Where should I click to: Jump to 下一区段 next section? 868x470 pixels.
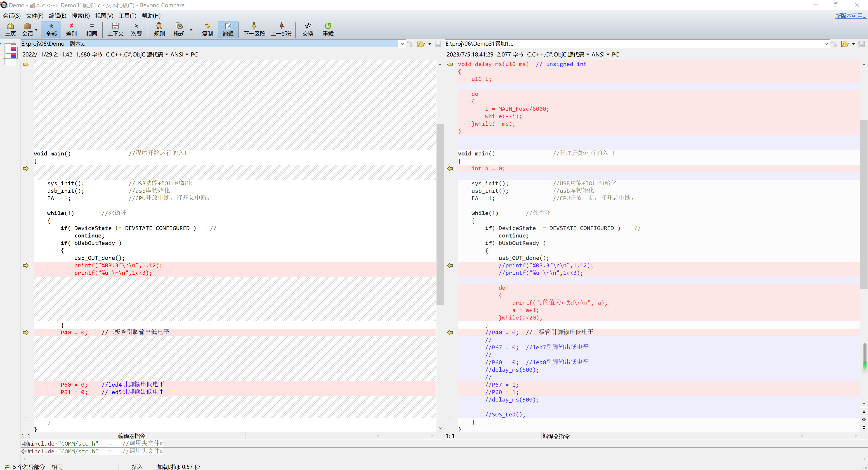coord(254,29)
